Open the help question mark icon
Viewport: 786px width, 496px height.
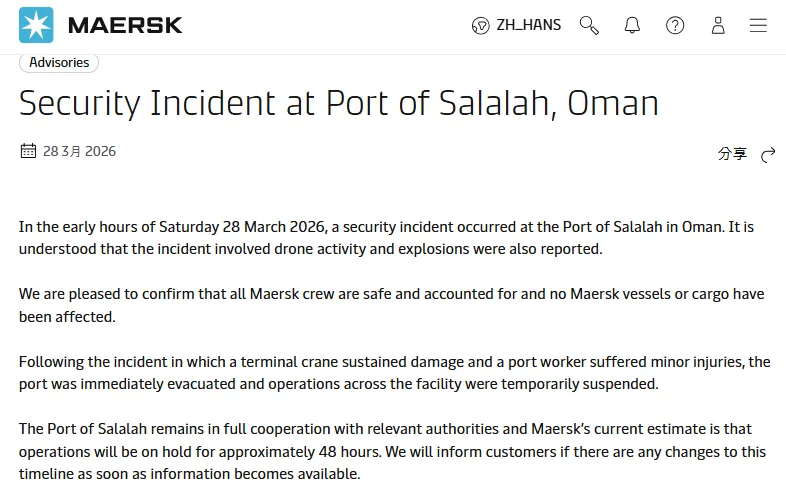(x=675, y=25)
